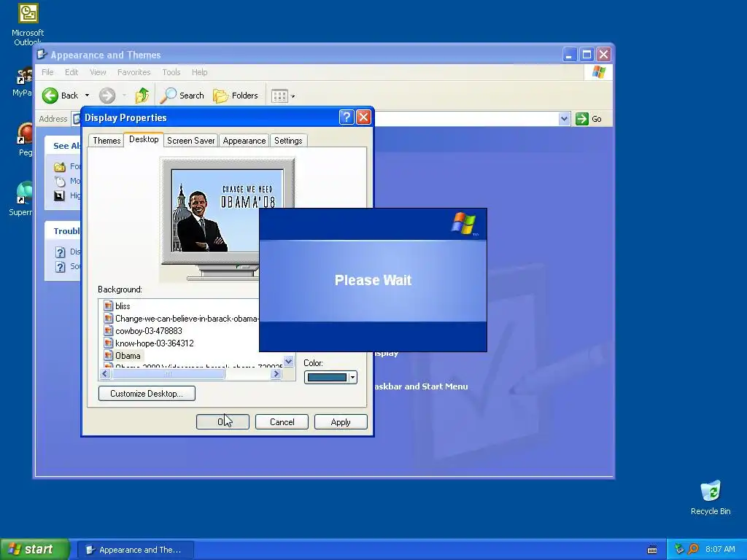Click the leftmost system tray icon
Screen dimensions: 747x560
coord(679,549)
